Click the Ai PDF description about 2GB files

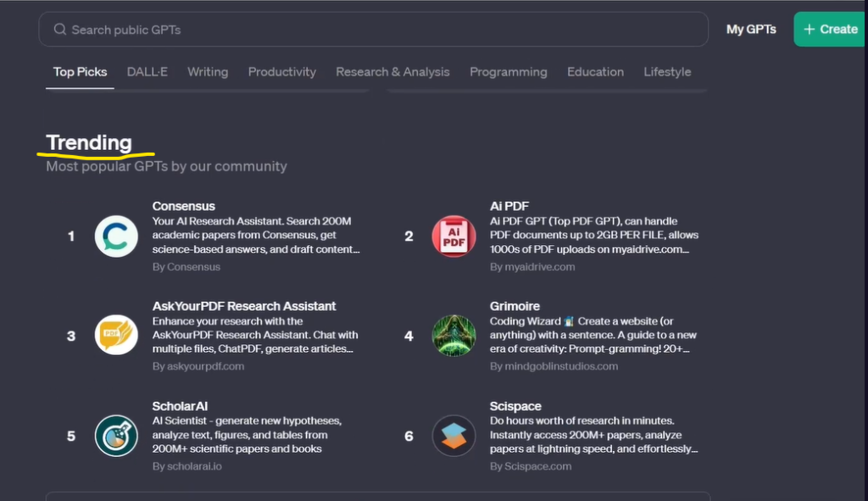pyautogui.click(x=594, y=236)
